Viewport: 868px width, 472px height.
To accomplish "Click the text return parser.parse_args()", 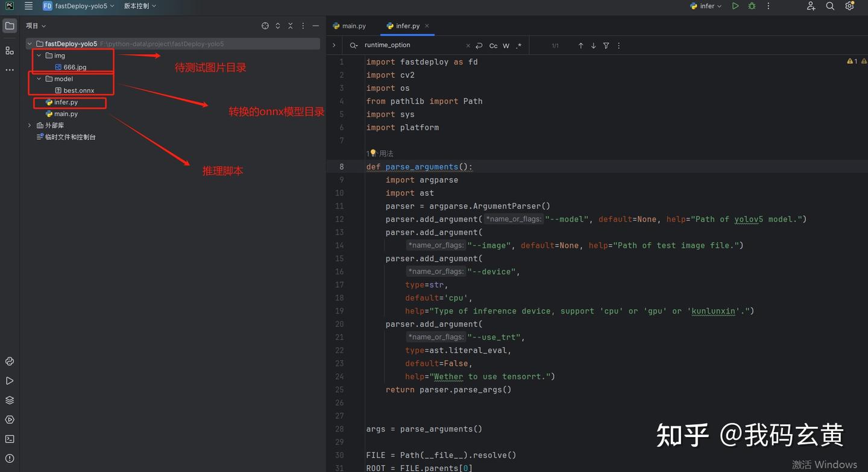I will click(x=448, y=390).
